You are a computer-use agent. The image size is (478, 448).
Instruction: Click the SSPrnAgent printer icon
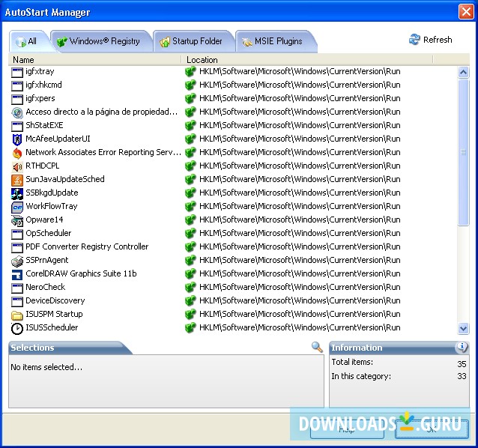[17, 261]
